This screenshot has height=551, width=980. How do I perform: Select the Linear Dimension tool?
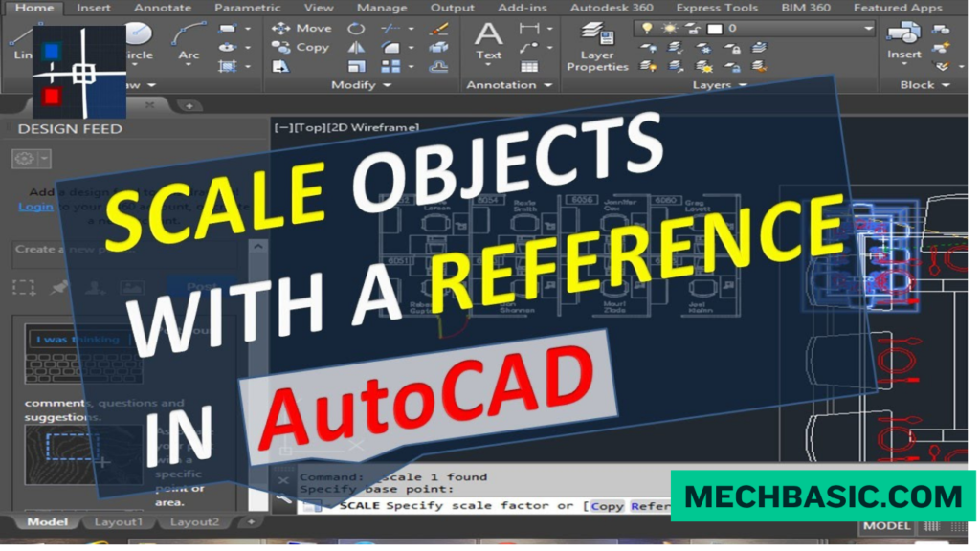pos(529,28)
